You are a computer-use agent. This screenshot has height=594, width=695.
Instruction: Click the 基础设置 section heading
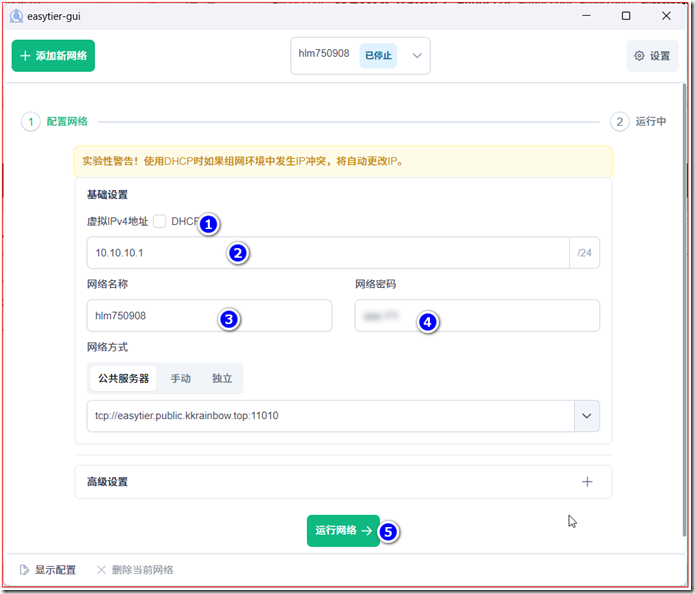pos(107,195)
